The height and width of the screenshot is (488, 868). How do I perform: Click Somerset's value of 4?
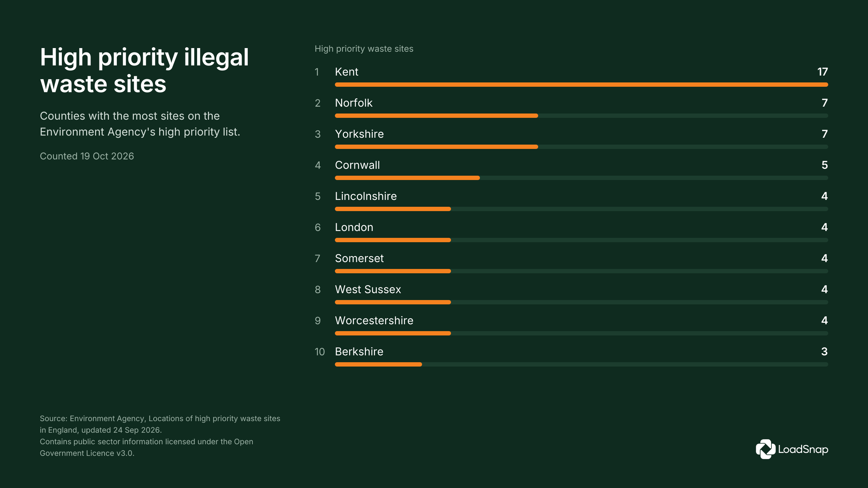(x=825, y=258)
